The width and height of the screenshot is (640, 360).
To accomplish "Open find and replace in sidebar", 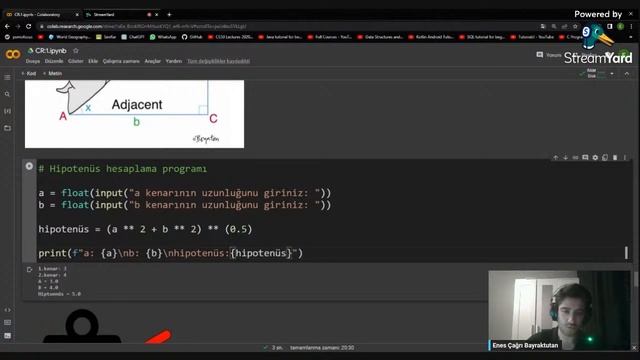I will (7, 94).
